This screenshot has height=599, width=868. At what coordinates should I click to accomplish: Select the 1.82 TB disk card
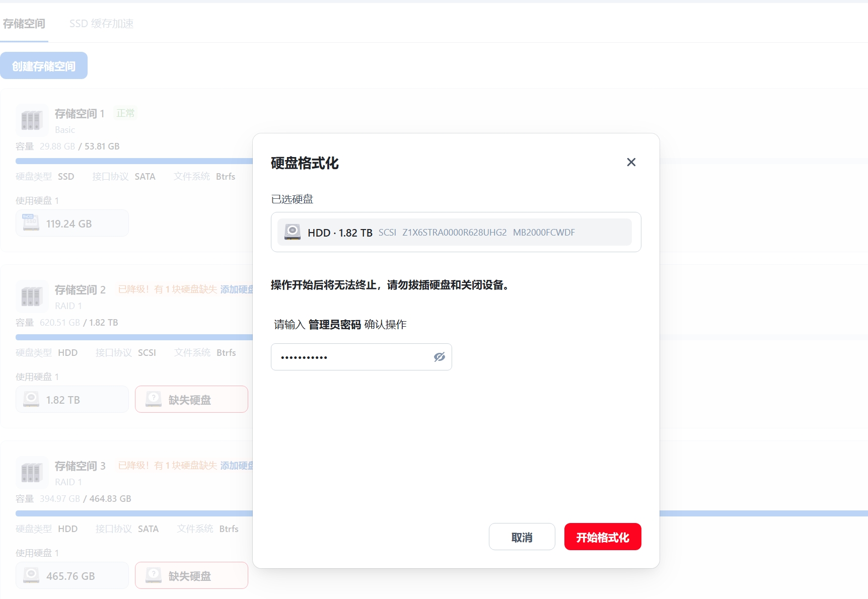coord(72,399)
